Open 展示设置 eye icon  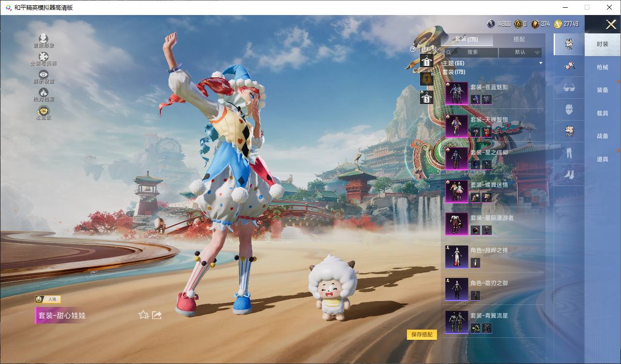pos(44,74)
